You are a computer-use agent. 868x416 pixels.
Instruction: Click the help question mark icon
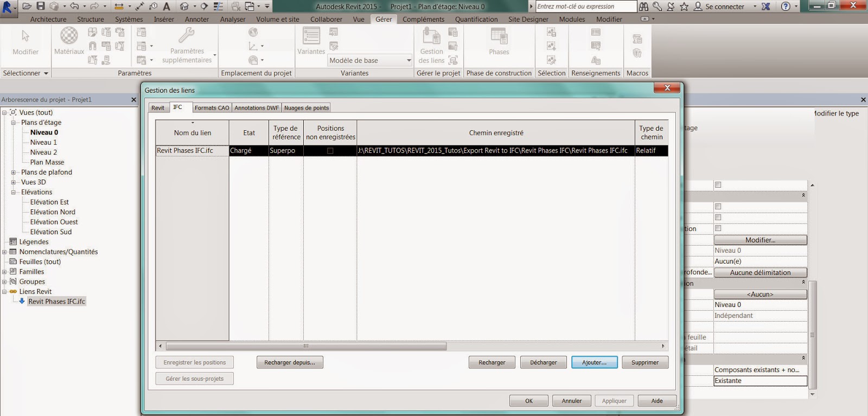(786, 7)
